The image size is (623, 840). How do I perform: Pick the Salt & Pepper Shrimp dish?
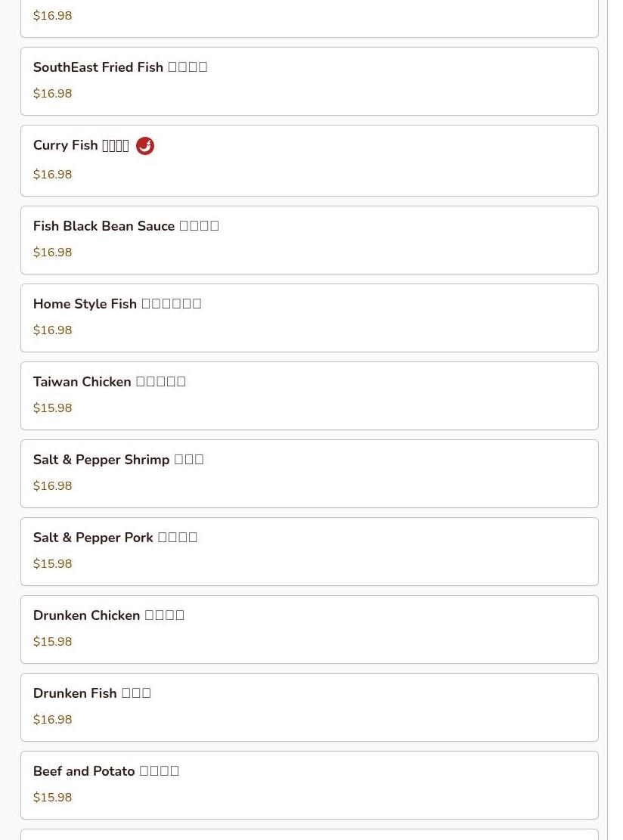point(309,473)
